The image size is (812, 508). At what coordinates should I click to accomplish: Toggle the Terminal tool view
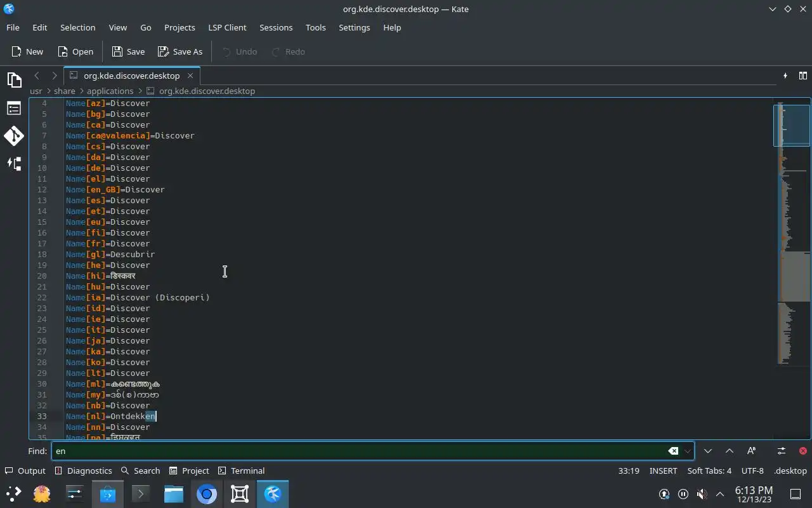(x=241, y=471)
